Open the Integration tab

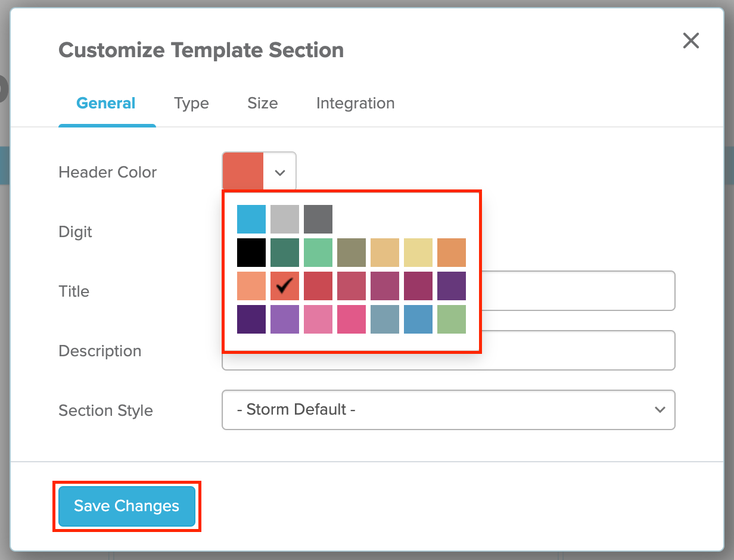pyautogui.click(x=356, y=103)
